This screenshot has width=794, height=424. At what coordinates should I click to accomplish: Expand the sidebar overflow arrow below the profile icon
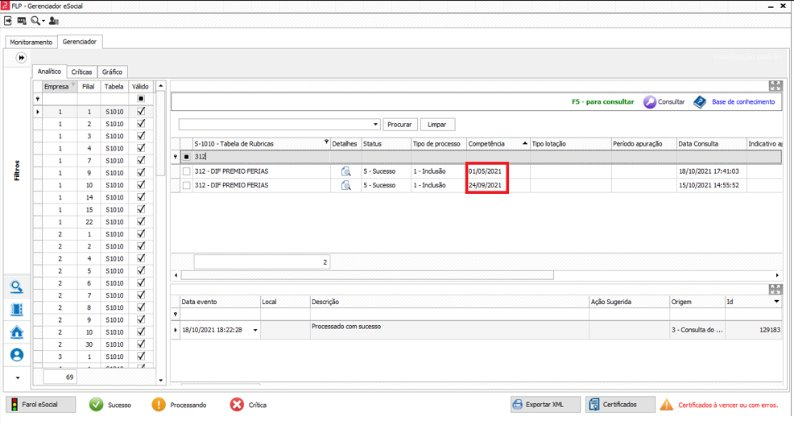click(18, 377)
